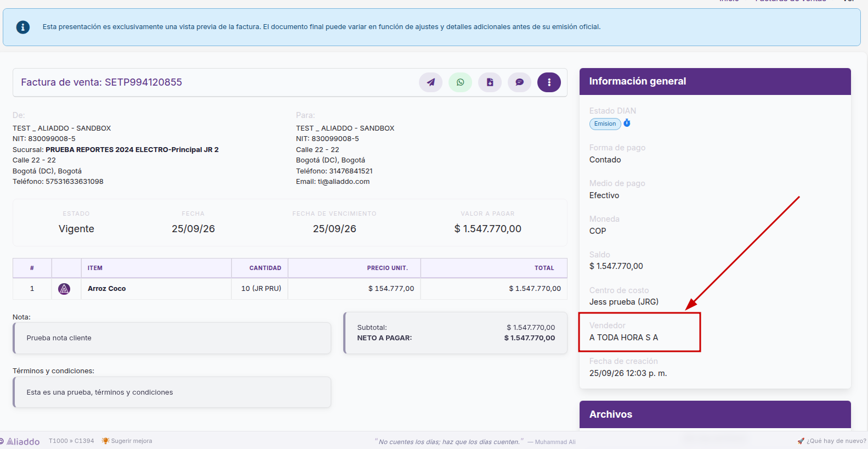This screenshot has width=868, height=449.
Task: Click the info icon in the preview banner
Action: click(x=23, y=27)
